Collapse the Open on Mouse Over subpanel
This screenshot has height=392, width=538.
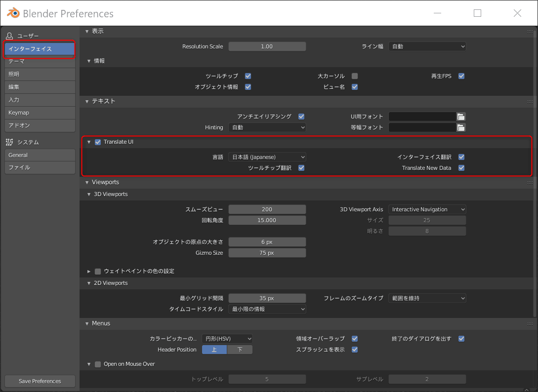click(x=89, y=364)
